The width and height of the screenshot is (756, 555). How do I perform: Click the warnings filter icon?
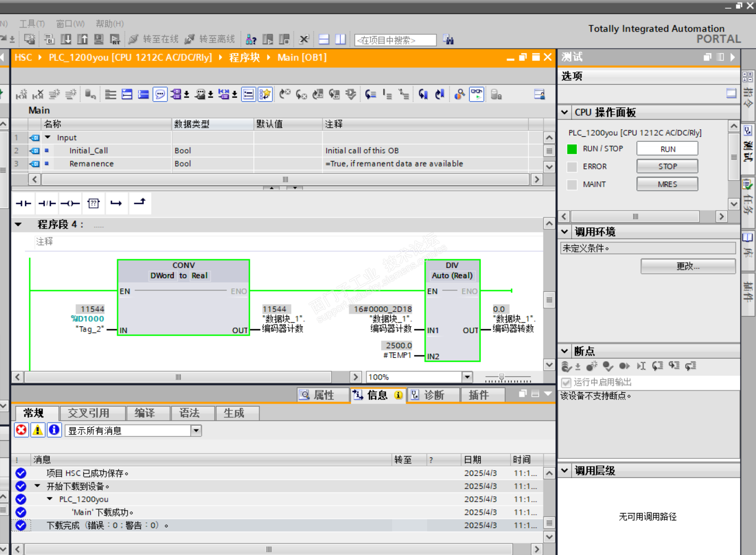[x=38, y=430]
